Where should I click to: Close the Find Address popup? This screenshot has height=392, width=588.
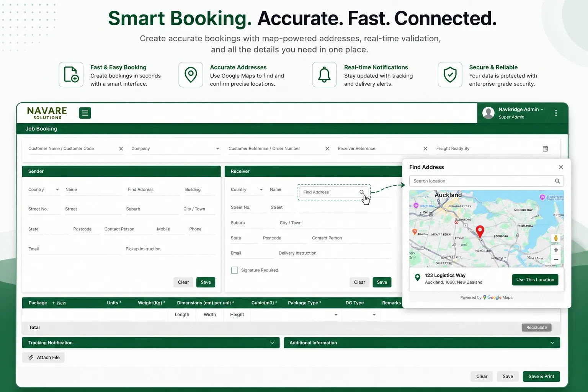tap(561, 167)
